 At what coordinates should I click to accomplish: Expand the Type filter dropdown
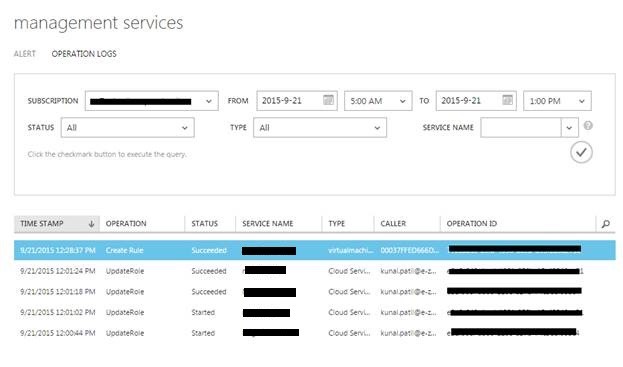(320, 128)
